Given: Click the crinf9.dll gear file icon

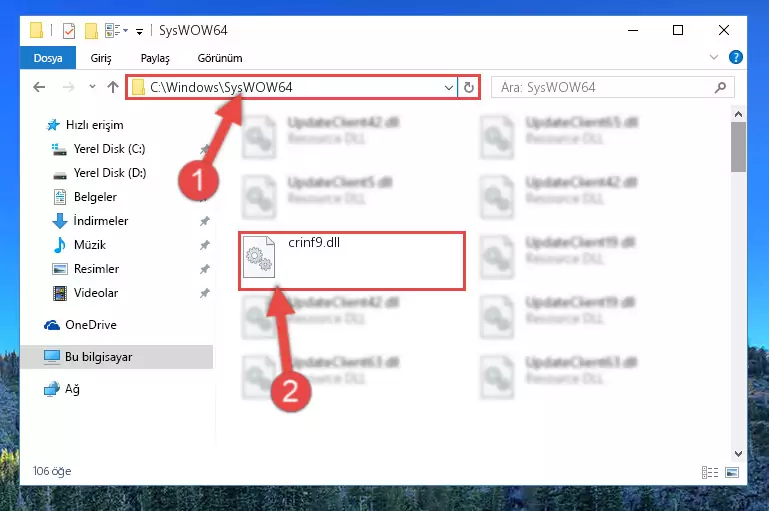Looking at the screenshot, I should pos(259,257).
